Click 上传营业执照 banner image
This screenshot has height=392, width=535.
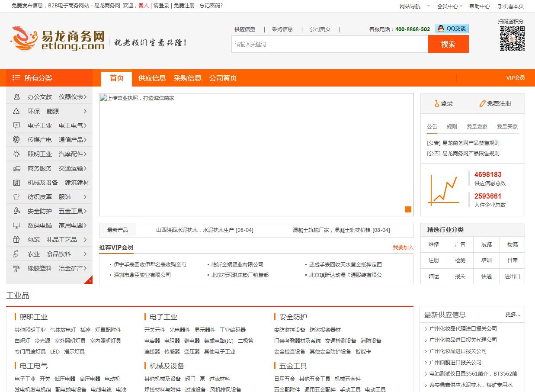point(256,154)
